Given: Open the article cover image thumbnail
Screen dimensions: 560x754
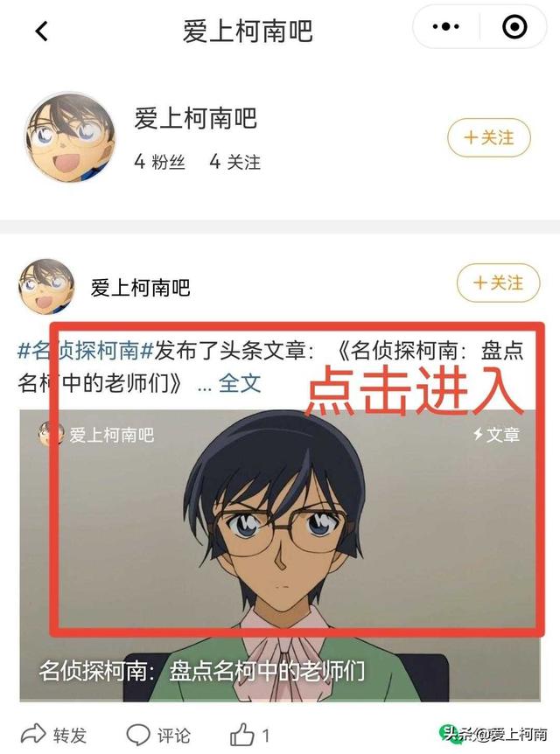Looking at the screenshot, I should (x=280, y=555).
